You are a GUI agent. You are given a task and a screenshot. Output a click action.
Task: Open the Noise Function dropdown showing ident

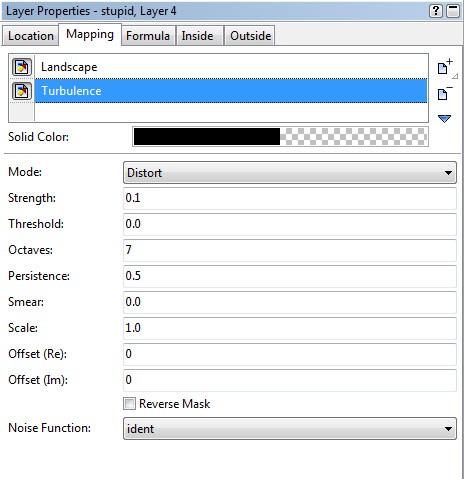[x=290, y=428]
